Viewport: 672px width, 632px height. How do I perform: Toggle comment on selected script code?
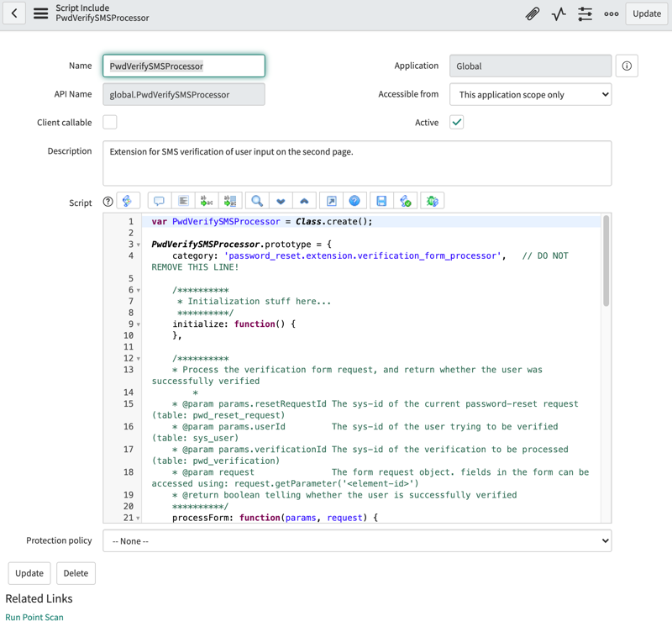(159, 201)
